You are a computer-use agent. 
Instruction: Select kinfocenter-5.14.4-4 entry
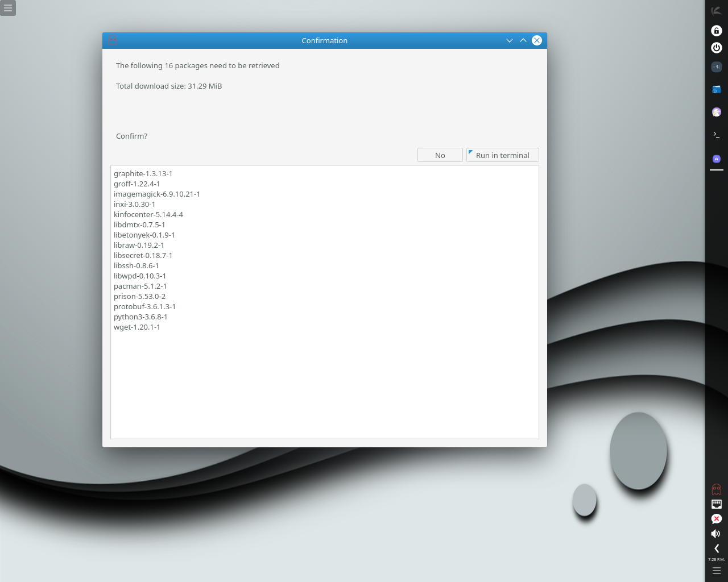click(x=148, y=215)
